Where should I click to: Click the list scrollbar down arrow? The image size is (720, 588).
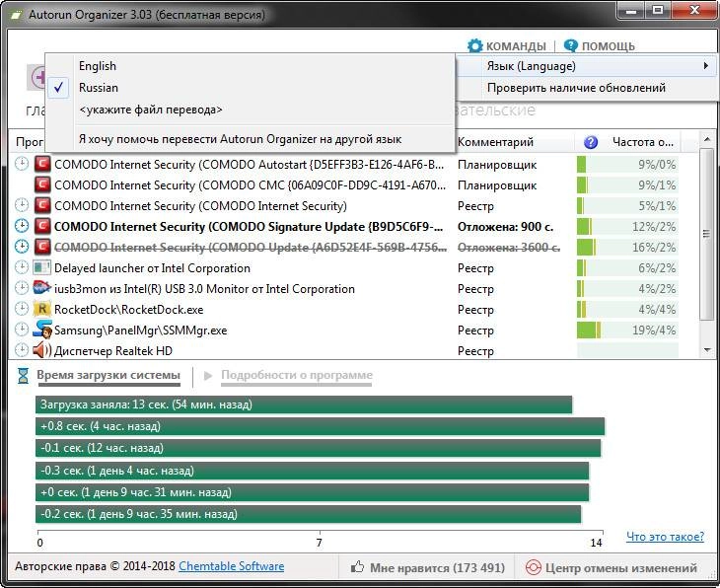click(x=706, y=350)
